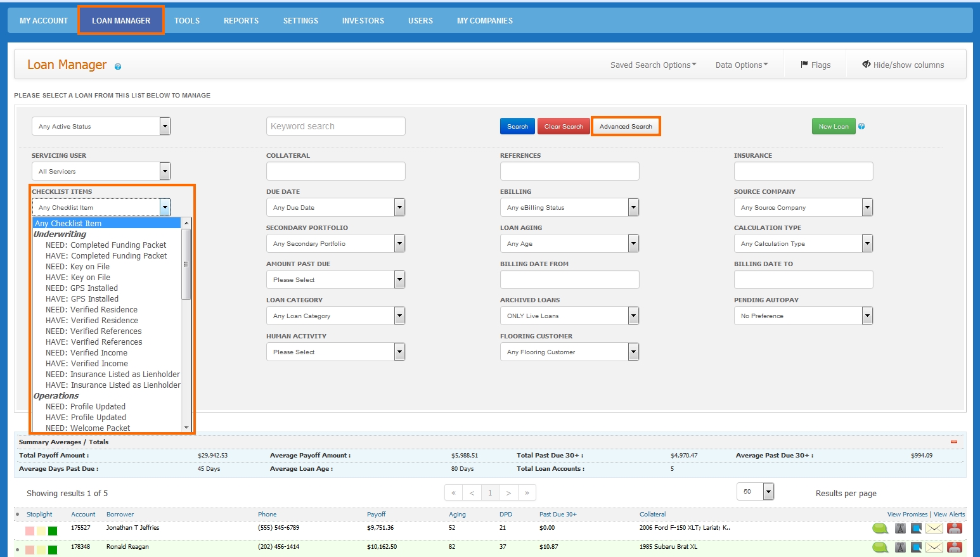The image size is (980, 557).
Task: Click red person icon for Ronald Reagan
Action: coord(955,547)
